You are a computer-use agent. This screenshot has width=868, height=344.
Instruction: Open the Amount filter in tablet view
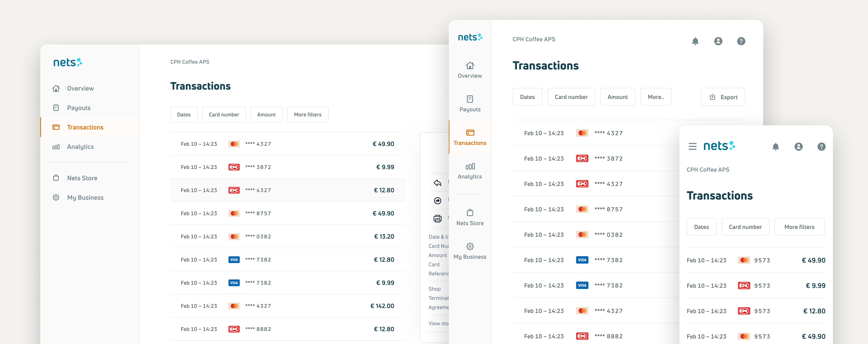point(618,97)
